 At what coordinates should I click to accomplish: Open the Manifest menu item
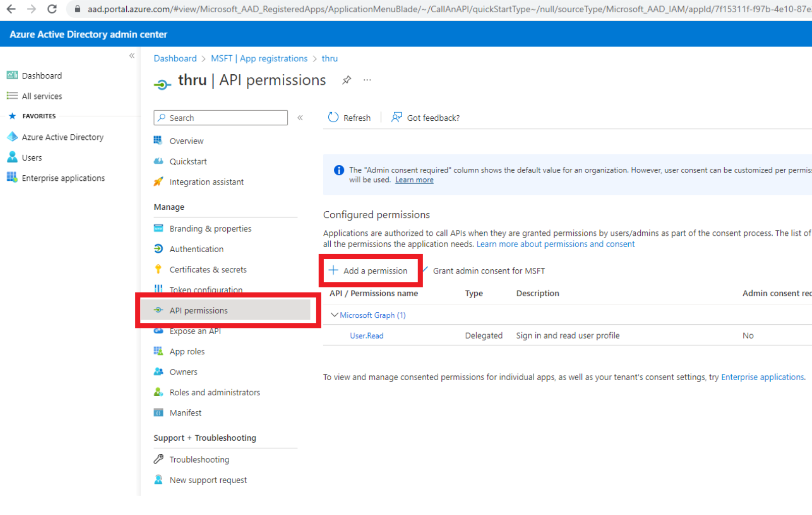[x=185, y=413]
